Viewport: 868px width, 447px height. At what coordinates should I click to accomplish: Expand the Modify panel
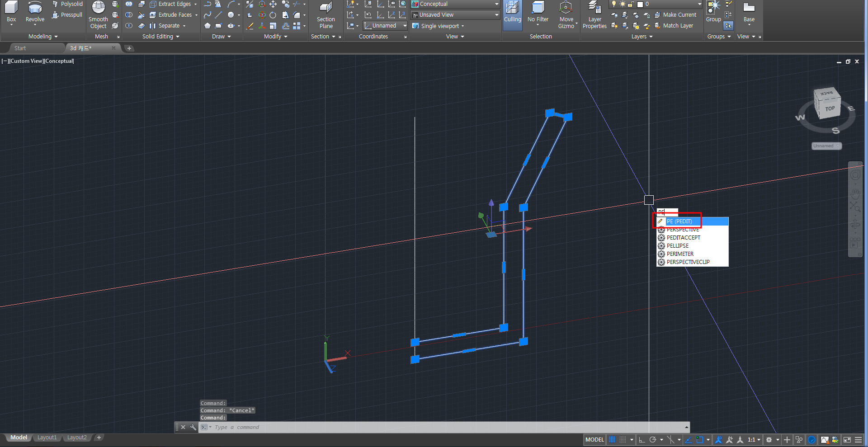point(276,37)
